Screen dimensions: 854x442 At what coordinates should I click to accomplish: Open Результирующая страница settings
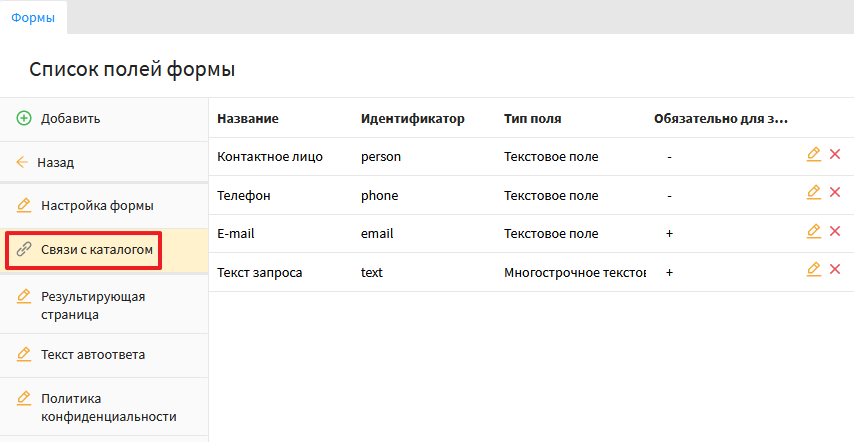tap(93, 305)
